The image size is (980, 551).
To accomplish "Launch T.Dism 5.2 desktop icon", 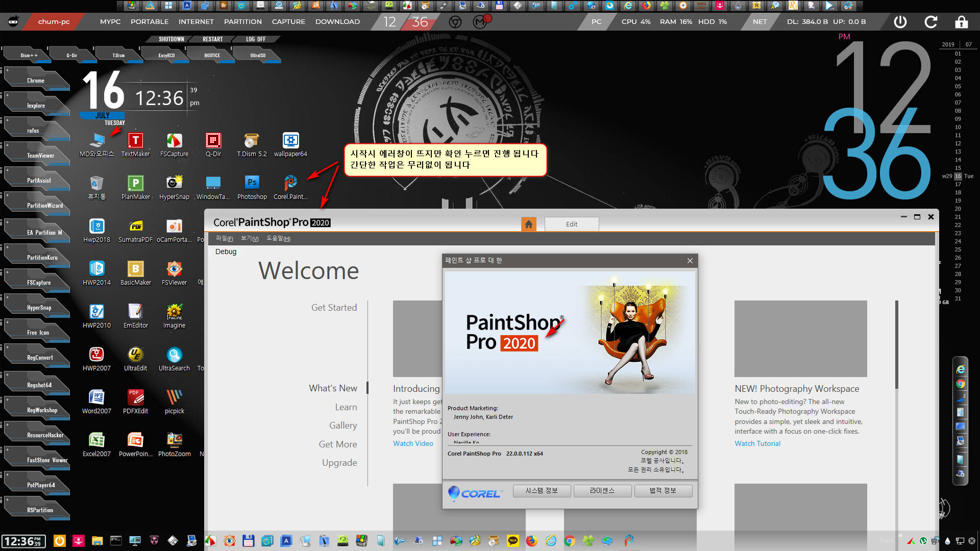I will 252,145.
